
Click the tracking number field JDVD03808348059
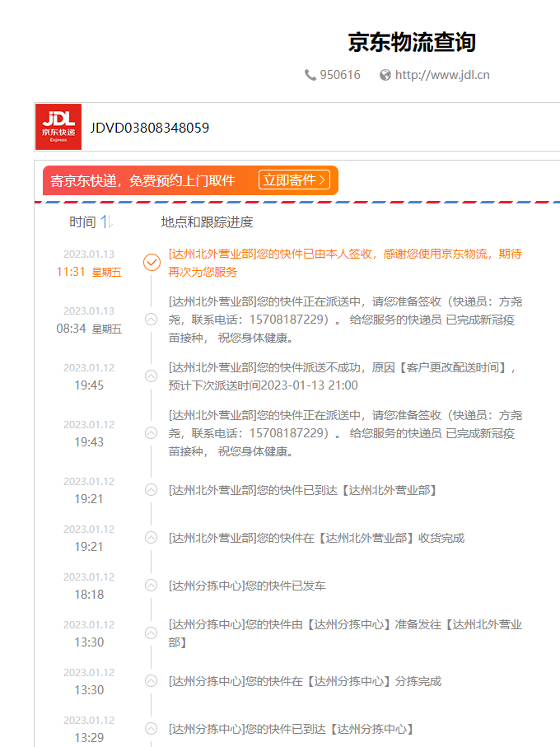coord(150,128)
